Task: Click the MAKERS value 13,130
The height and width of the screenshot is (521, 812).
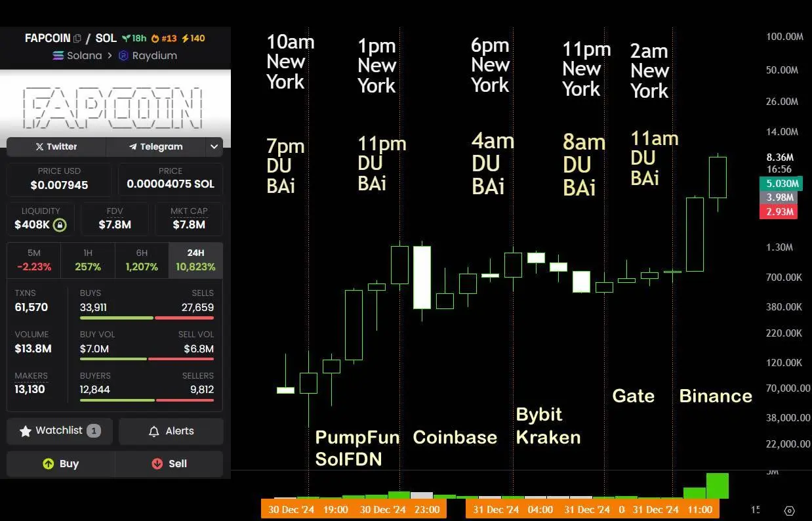Action: pyautogui.click(x=30, y=390)
